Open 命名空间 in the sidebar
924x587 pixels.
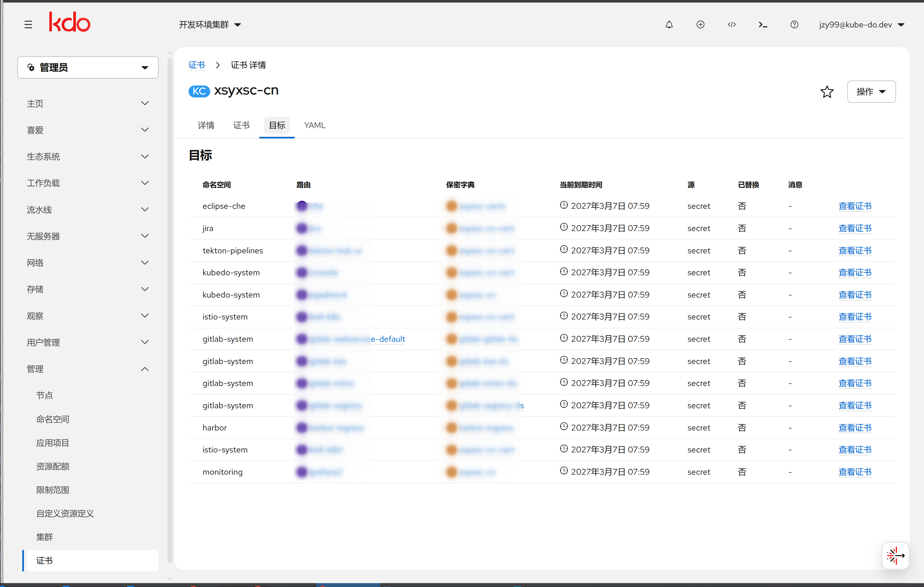[x=53, y=419]
